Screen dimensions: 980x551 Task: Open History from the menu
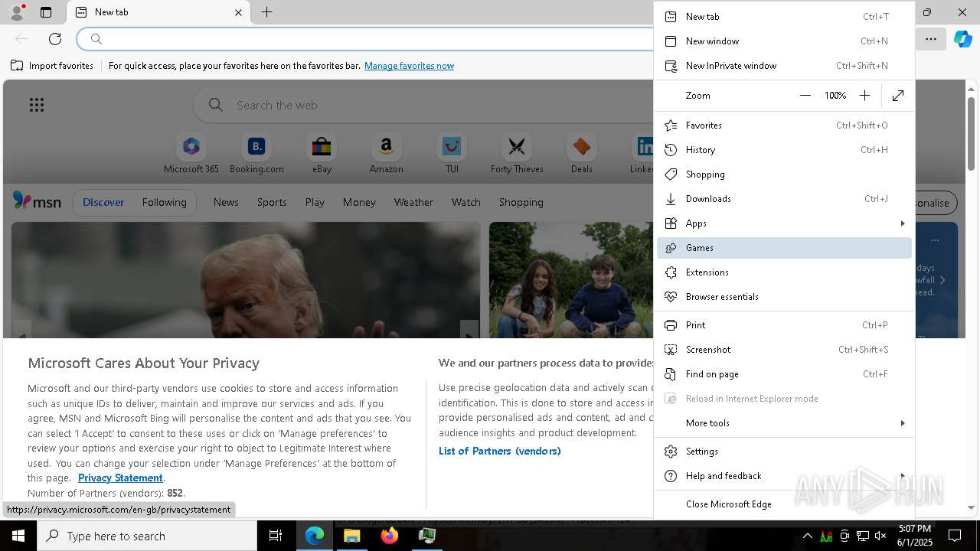tap(784, 150)
